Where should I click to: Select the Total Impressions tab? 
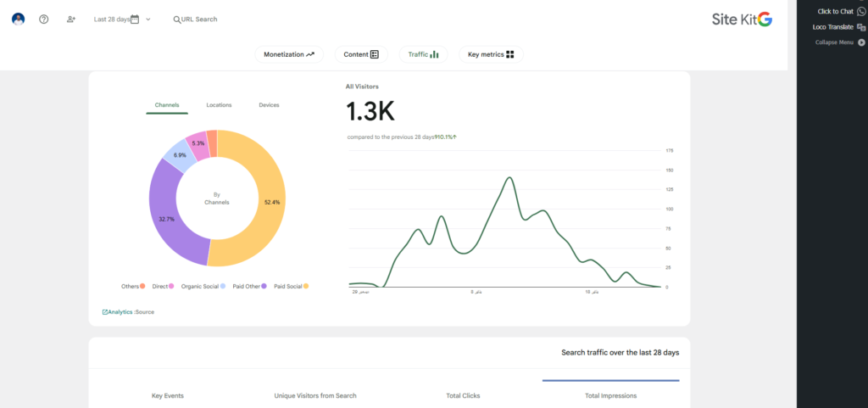coord(610,395)
